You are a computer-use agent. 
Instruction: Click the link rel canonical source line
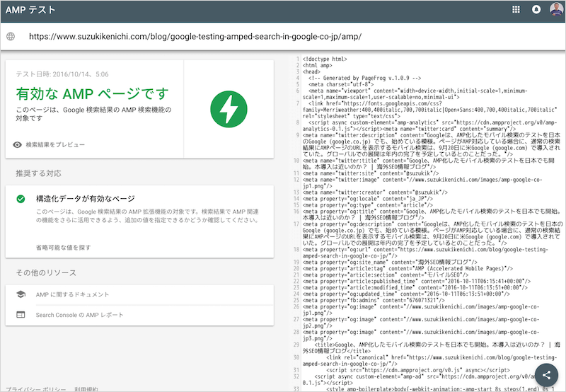pyautogui.click(x=430, y=361)
